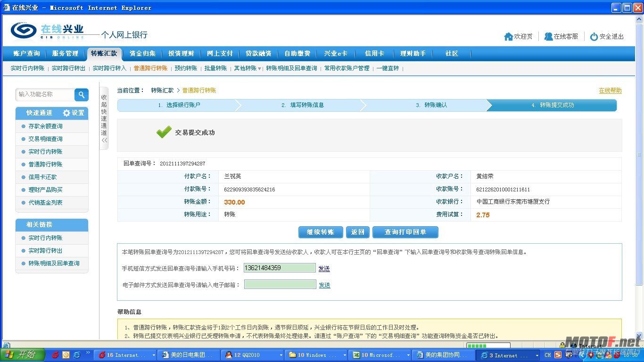The image size is (644, 362).
Task: Open the 自助缴费 tab
Action: (297, 53)
